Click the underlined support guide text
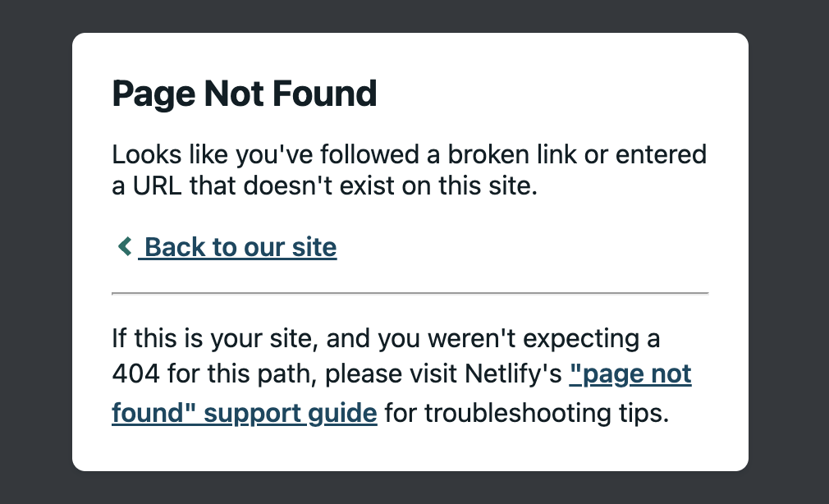This screenshot has width=829, height=504. (244, 412)
